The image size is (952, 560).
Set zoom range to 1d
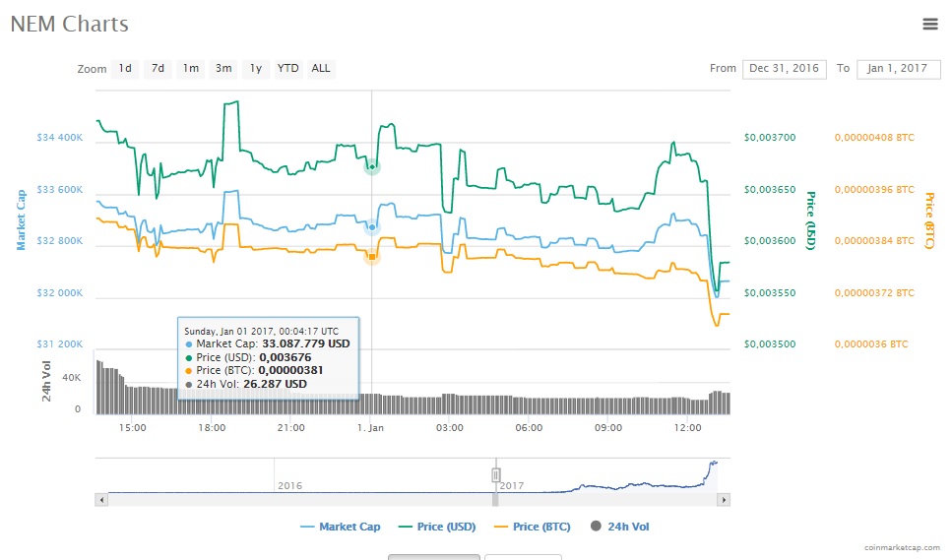point(125,69)
